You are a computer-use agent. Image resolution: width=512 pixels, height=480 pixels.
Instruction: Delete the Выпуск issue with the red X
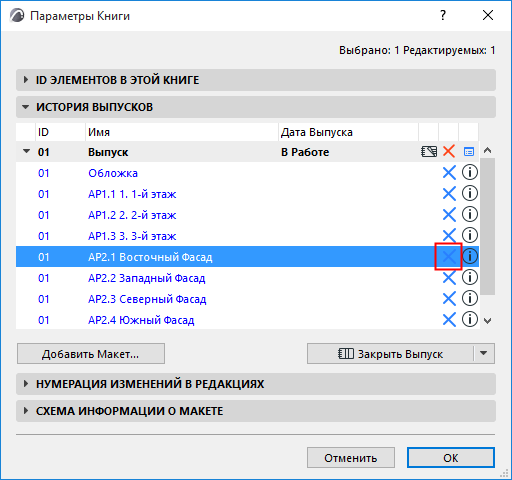(x=449, y=151)
